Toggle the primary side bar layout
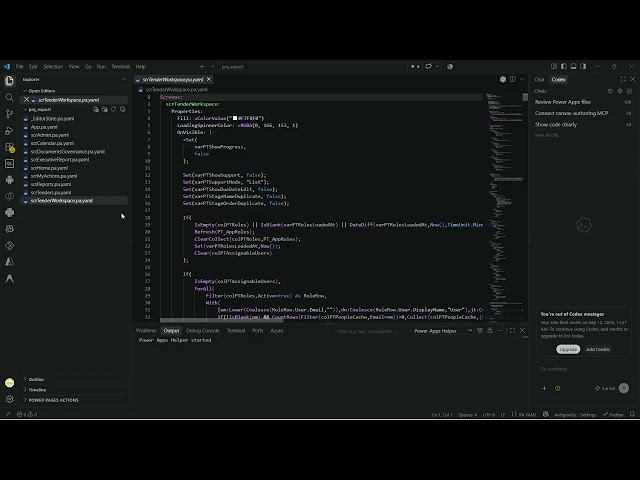640x480 pixels. click(x=564, y=67)
